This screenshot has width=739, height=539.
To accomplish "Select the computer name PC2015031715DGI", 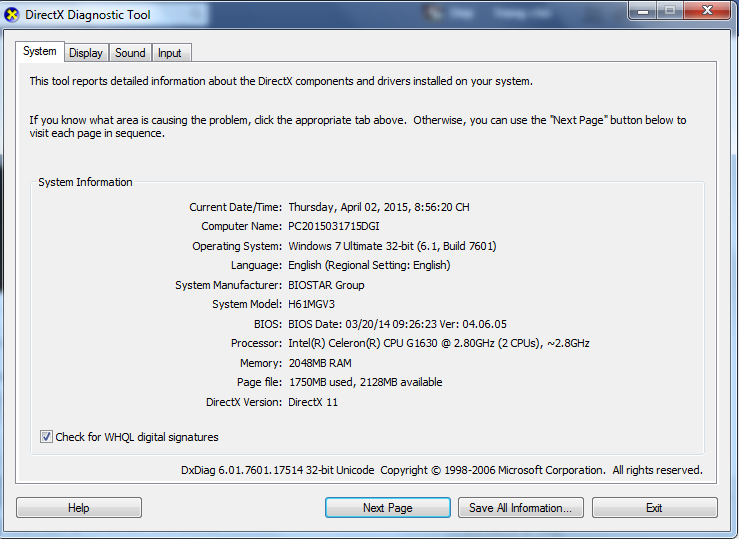I will pyautogui.click(x=334, y=226).
